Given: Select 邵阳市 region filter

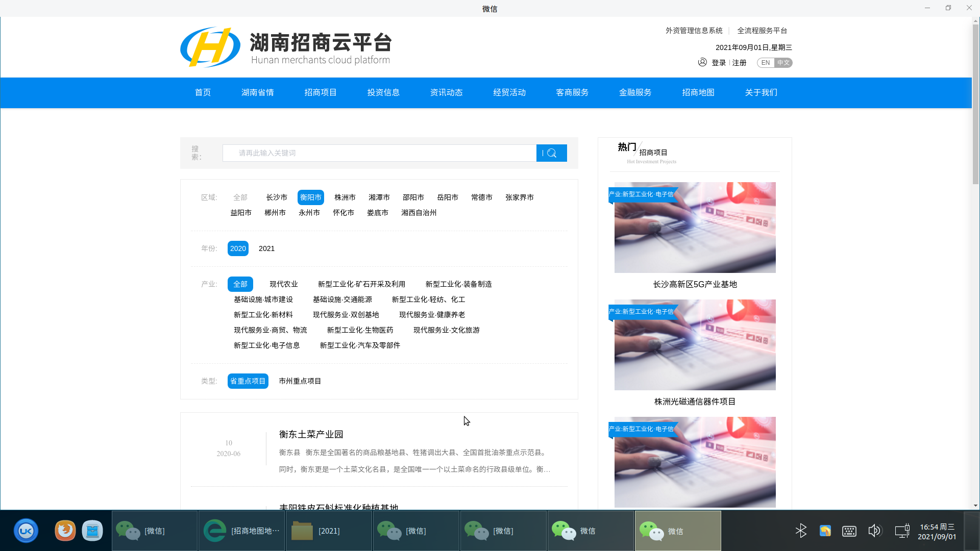Looking at the screenshot, I should pos(413,197).
